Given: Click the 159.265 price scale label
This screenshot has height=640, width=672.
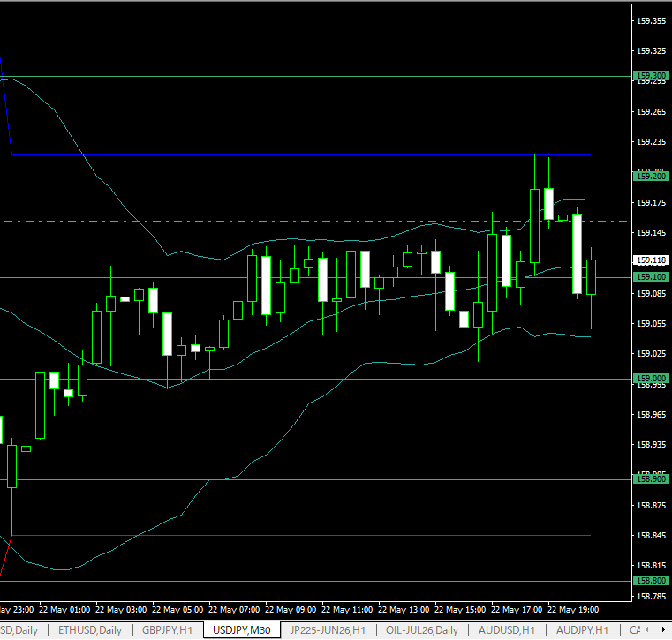Looking at the screenshot, I should [x=651, y=112].
